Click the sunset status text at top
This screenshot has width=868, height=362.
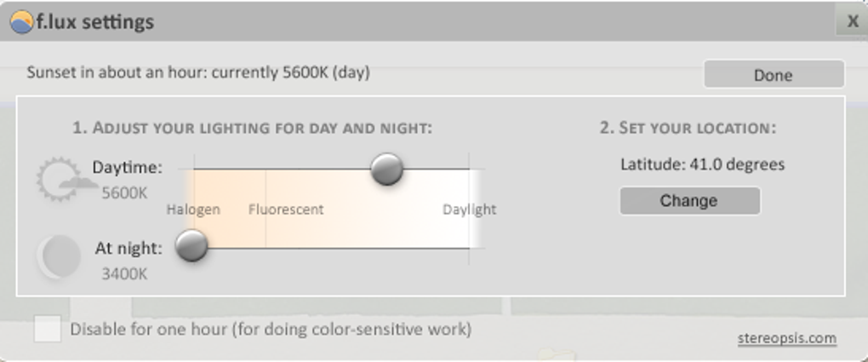coord(198,72)
